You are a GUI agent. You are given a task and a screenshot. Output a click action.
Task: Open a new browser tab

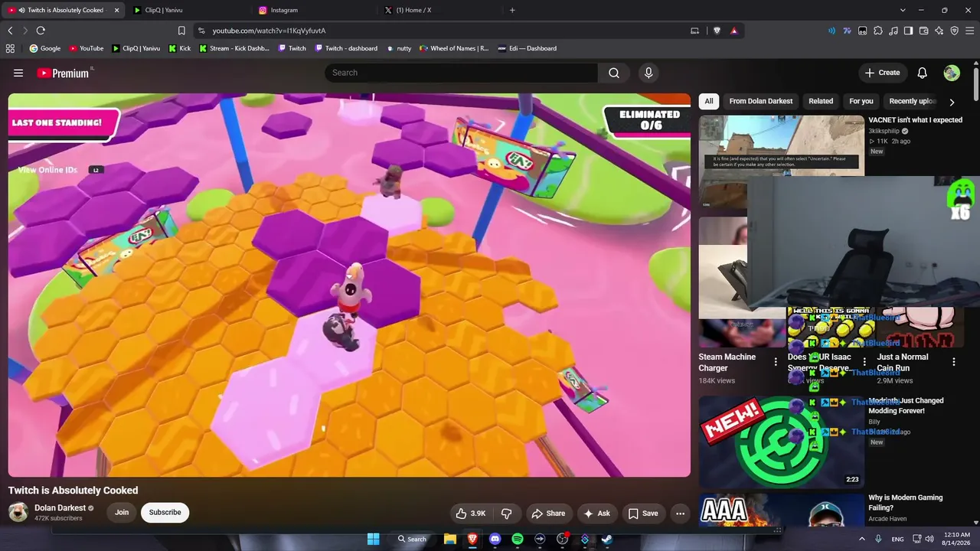pyautogui.click(x=512, y=10)
